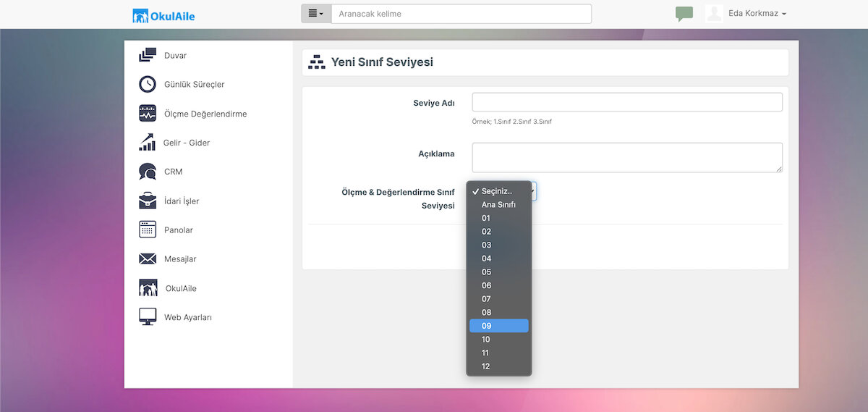
Task: Select option 10 in the list
Action: coord(499,340)
